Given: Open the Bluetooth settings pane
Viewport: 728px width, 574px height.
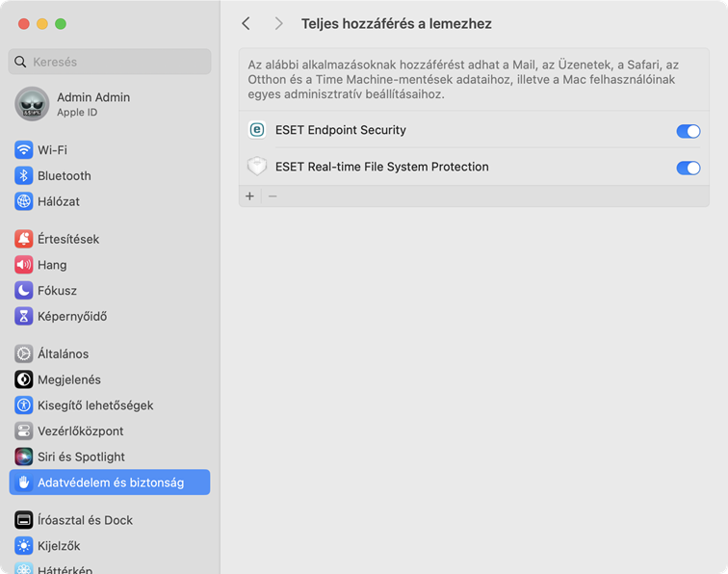Looking at the screenshot, I should (110, 175).
